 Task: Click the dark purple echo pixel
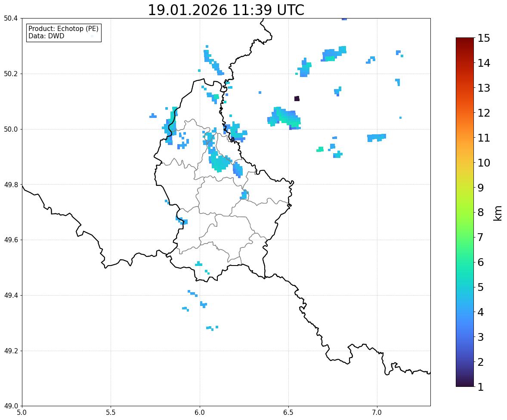pyautogui.click(x=297, y=99)
